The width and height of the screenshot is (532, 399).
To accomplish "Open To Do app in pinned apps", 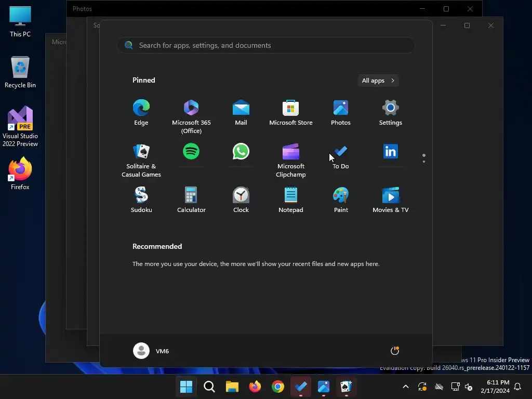I will point(341,156).
